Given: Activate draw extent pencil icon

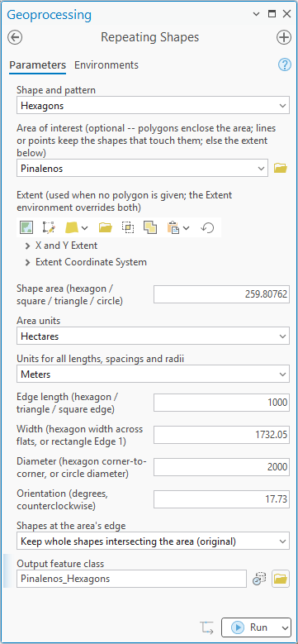Looking at the screenshot, I should coord(49,227).
